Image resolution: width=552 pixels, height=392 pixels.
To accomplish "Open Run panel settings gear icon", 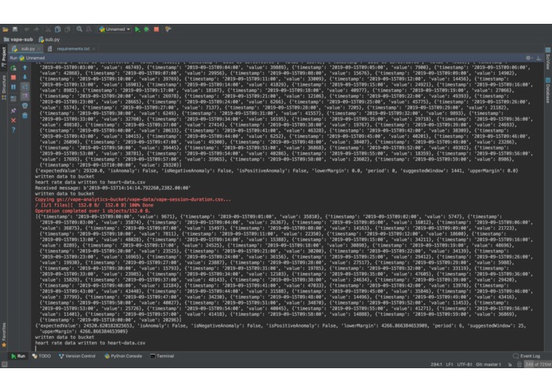I will pos(528,58).
